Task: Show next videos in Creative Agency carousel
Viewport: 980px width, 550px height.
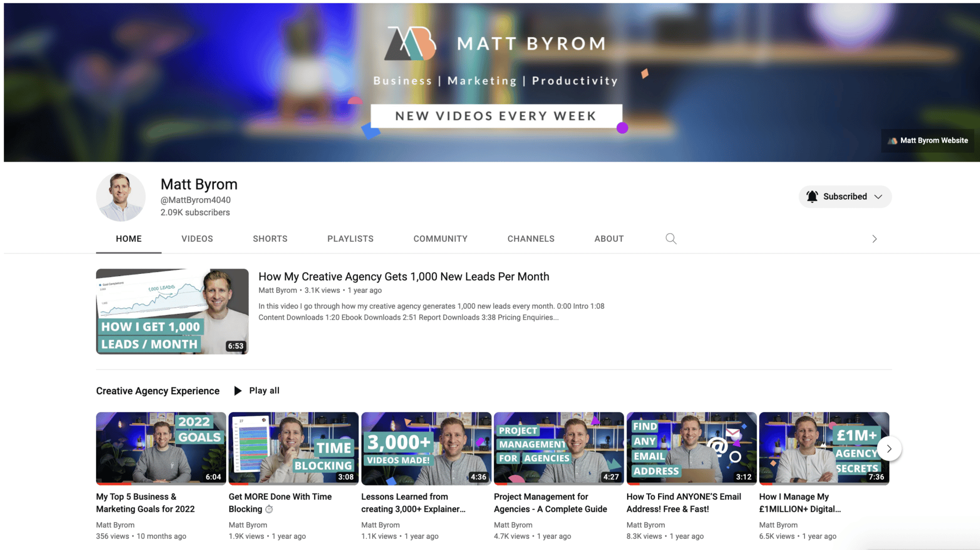Action: click(x=889, y=448)
